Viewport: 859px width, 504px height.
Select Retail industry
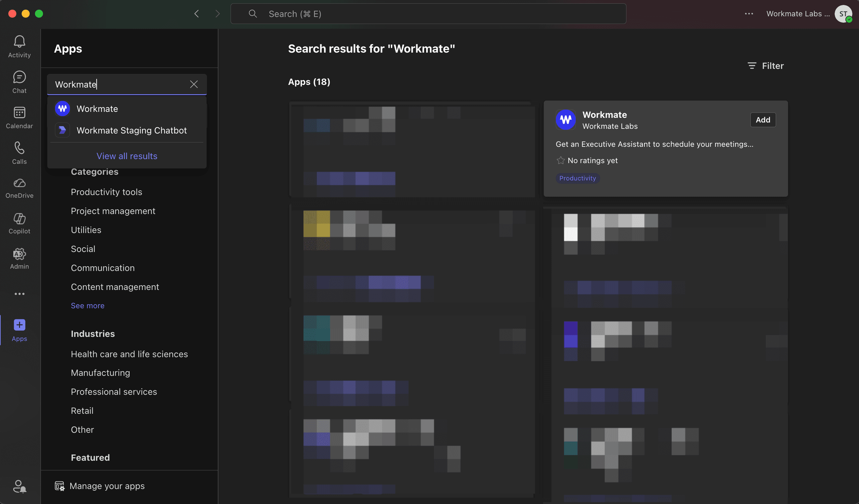click(82, 411)
